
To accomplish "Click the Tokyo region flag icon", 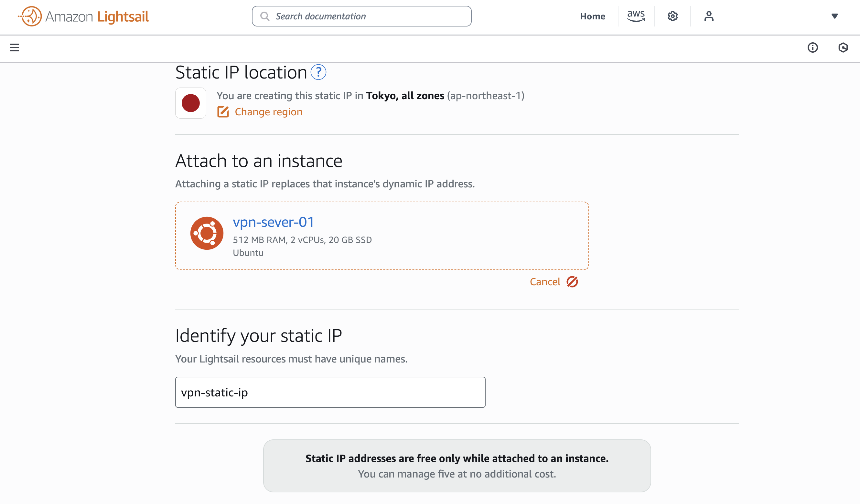I will [191, 103].
